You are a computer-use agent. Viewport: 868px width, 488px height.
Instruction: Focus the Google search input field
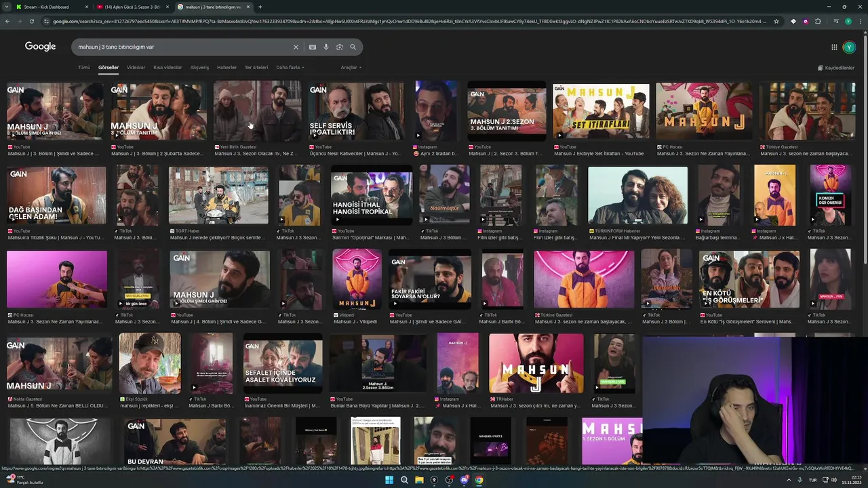183,47
